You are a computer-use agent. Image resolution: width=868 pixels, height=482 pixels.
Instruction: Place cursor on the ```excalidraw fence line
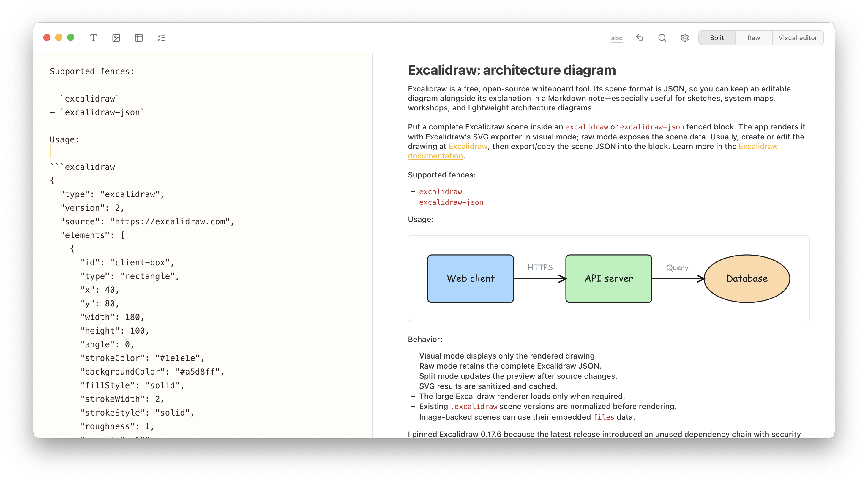[x=83, y=167]
